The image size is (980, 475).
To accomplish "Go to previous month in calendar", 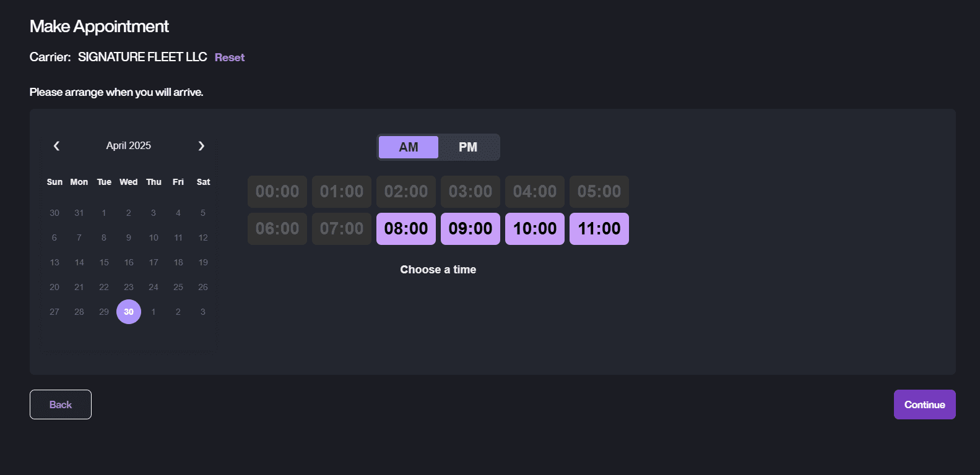I will pos(56,146).
